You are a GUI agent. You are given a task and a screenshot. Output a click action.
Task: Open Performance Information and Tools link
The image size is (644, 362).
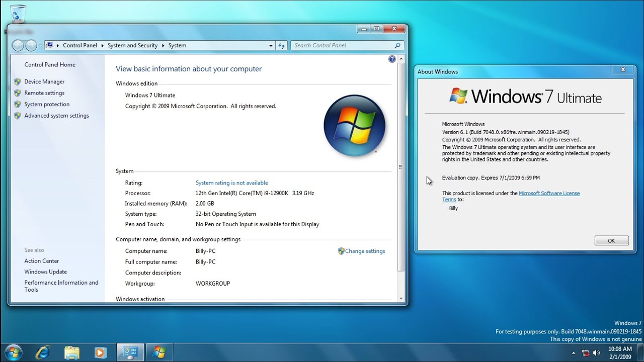(61, 286)
